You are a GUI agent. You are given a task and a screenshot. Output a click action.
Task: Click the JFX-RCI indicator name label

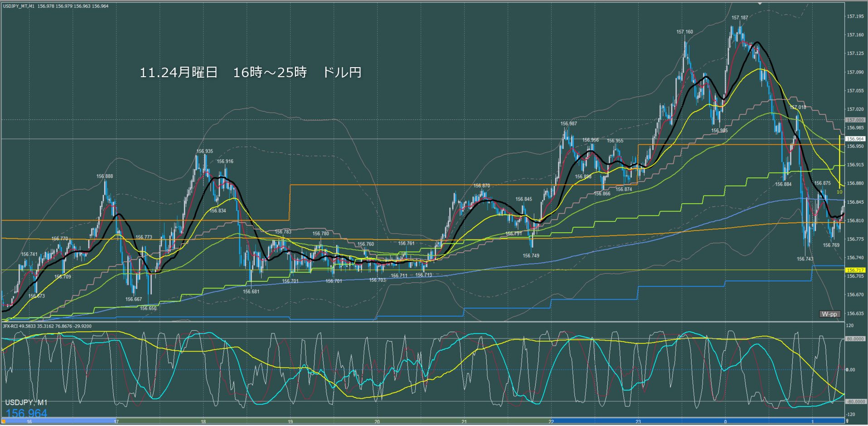point(18,326)
